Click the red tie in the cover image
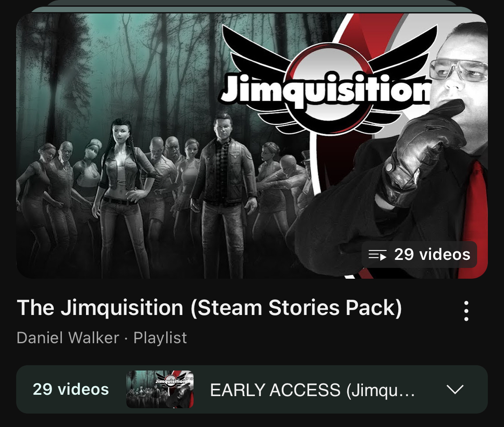Viewport: 504px width, 427px height. [476, 219]
